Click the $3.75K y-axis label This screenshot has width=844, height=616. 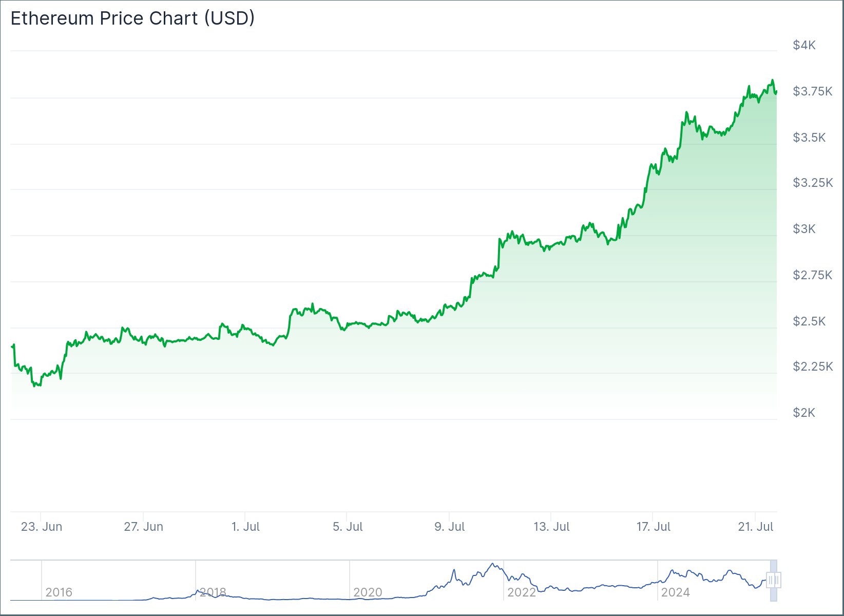click(x=813, y=91)
